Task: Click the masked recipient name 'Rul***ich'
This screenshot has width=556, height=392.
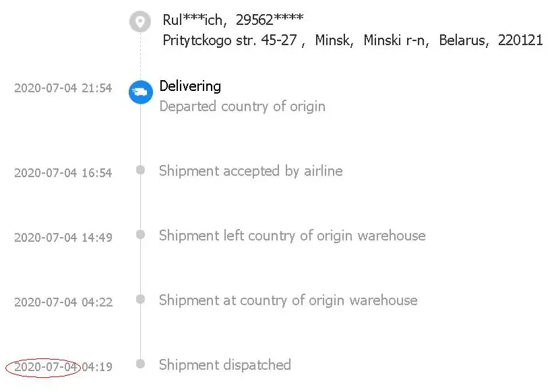Action: [x=194, y=20]
